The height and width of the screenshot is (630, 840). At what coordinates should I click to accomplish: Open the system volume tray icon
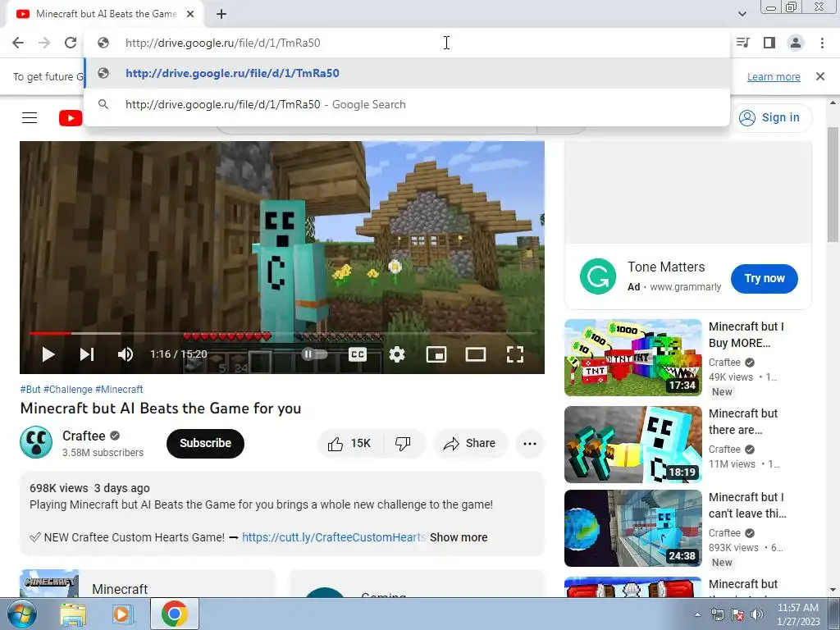pos(757,614)
